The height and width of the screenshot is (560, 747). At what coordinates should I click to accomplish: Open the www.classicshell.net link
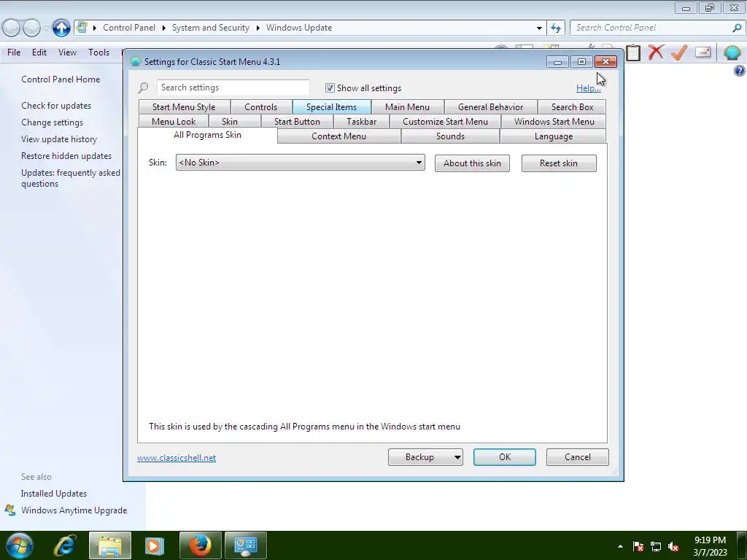pos(177,458)
